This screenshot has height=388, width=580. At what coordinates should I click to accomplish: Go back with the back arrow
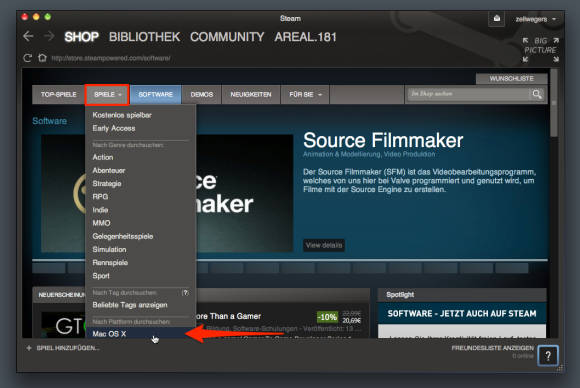point(28,36)
